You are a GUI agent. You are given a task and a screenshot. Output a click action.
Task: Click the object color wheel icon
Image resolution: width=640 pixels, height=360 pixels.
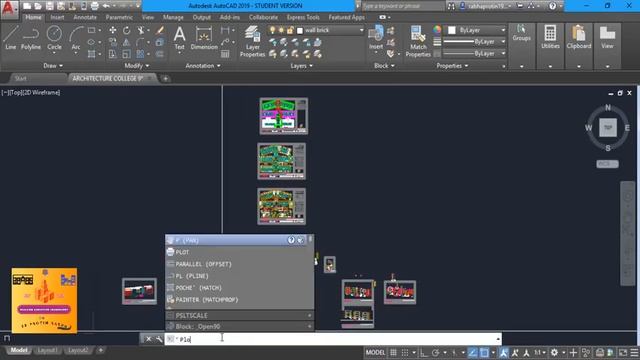[x=437, y=30]
